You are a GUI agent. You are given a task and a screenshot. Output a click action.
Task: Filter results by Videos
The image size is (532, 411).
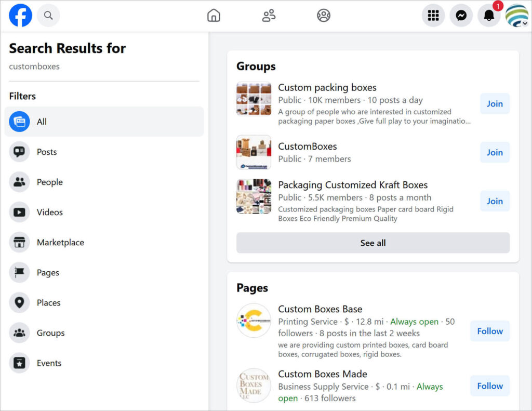coord(49,212)
